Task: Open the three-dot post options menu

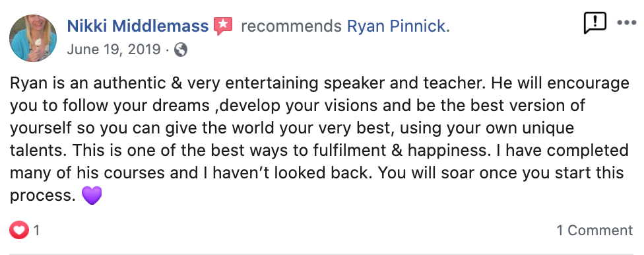Action: [x=627, y=23]
